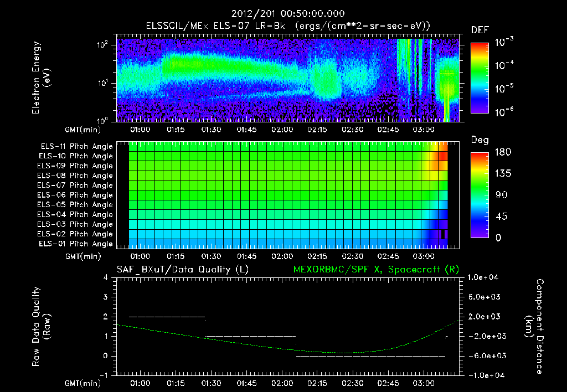567x392 pixels.
Task: Click the Deg pitch angle color bar
Action: 480,195
